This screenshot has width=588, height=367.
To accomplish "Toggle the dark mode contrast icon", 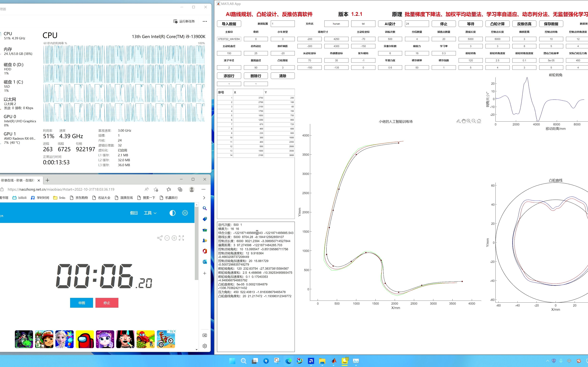I will coord(172,213).
